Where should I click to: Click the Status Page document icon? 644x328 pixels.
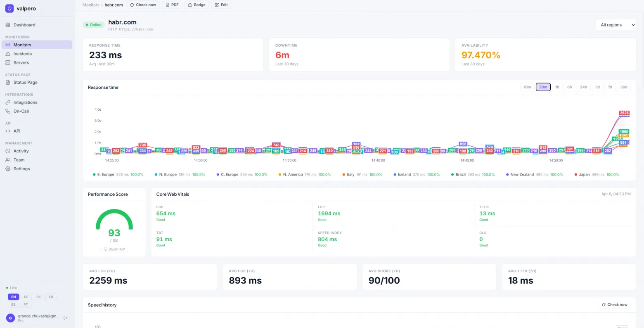tap(8, 82)
